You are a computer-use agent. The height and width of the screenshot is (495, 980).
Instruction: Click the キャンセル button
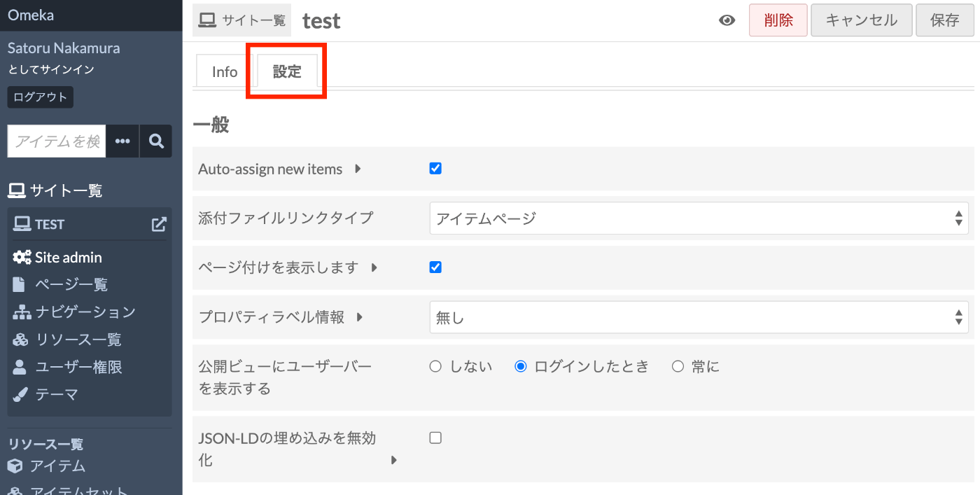[x=862, y=20]
